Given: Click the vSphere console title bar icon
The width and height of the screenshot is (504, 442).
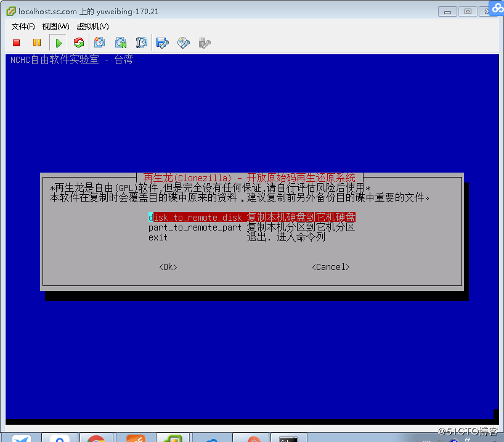Looking at the screenshot, I should (10, 11).
